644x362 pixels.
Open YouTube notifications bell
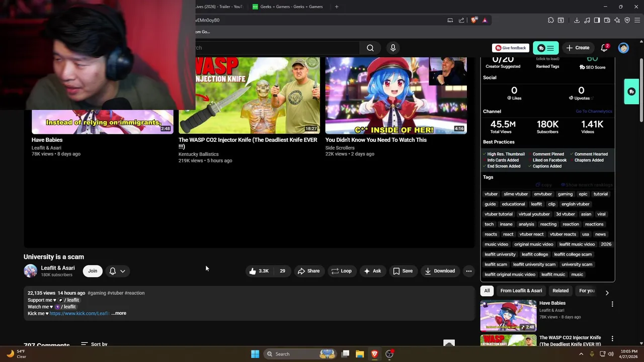604,48
